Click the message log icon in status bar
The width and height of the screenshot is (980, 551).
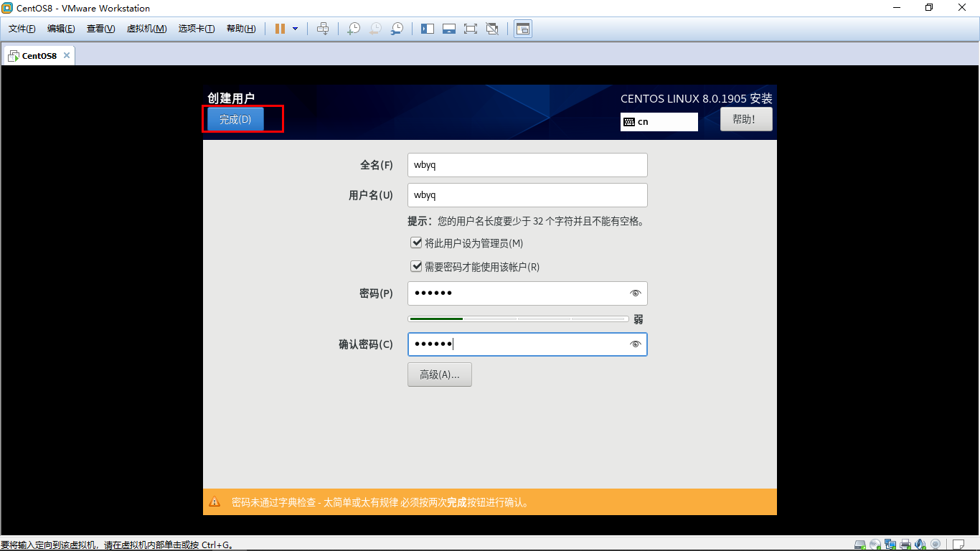click(958, 545)
